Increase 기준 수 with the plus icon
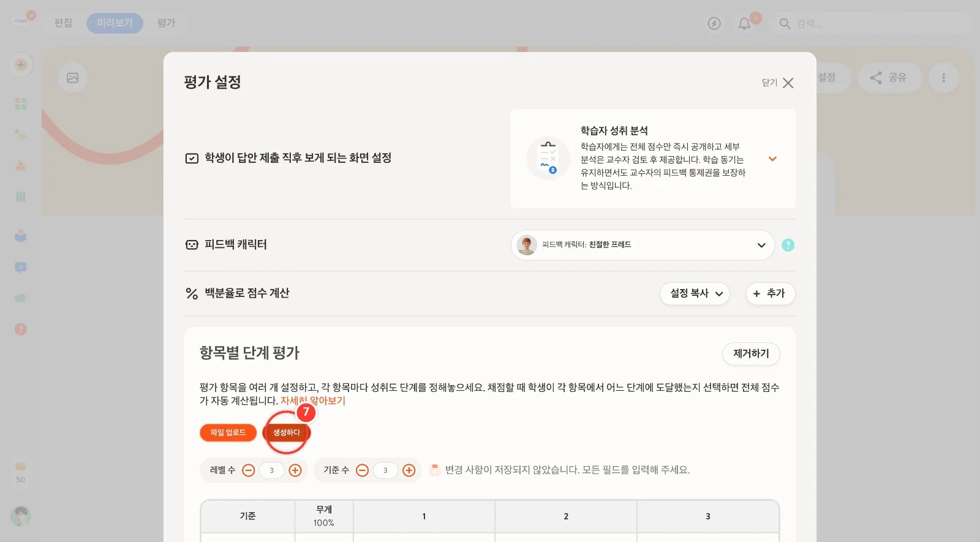The width and height of the screenshot is (980, 542). click(409, 470)
